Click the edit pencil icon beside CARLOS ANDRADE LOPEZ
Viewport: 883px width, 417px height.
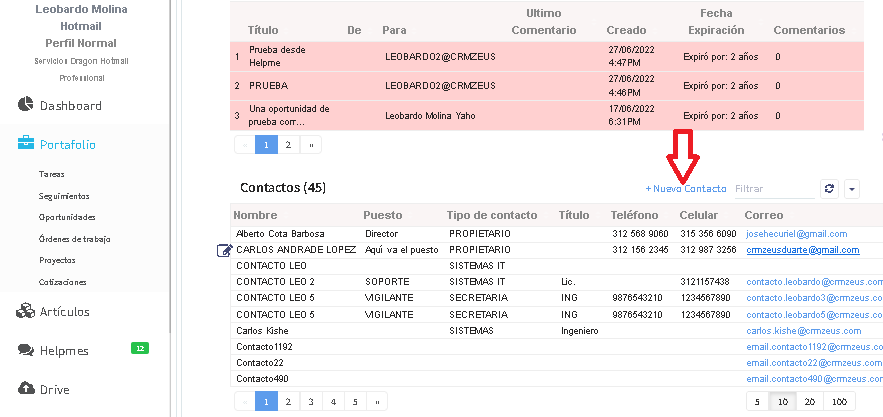point(224,250)
